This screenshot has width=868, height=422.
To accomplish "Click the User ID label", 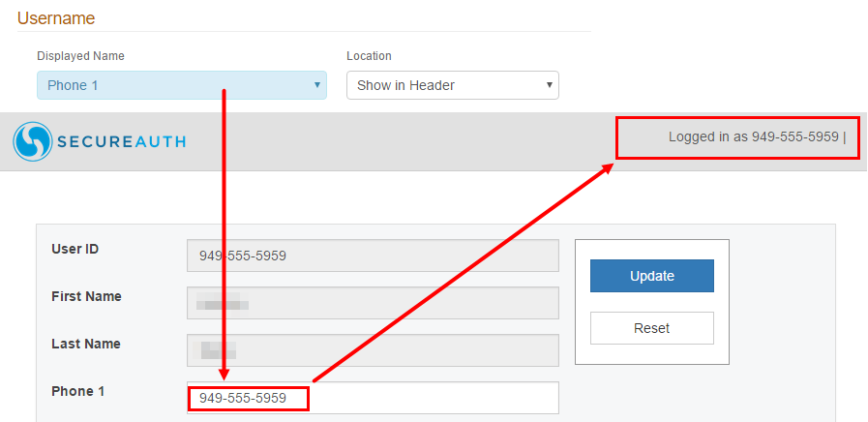I will pos(75,249).
